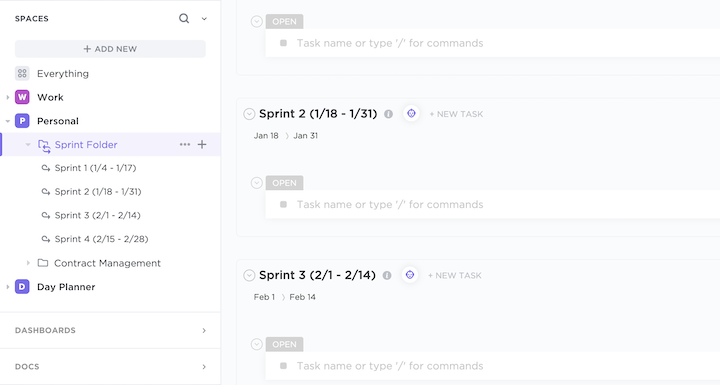The width and height of the screenshot is (720, 385).
Task: Click NEW TASK next to Sprint 2
Action: coord(456,114)
